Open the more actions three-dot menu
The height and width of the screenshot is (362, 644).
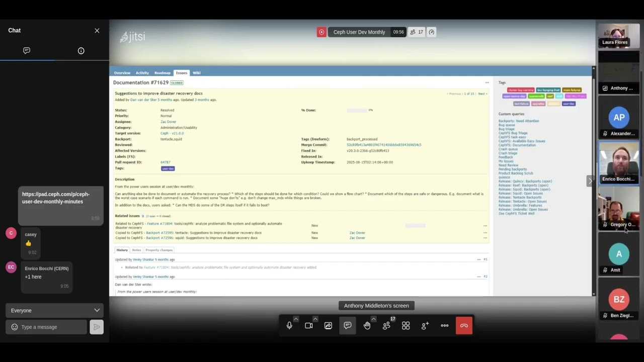(x=444, y=326)
